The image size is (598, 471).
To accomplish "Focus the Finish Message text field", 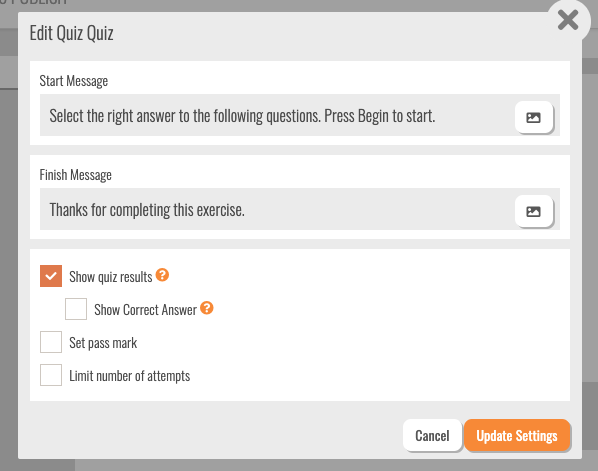I will point(277,209).
